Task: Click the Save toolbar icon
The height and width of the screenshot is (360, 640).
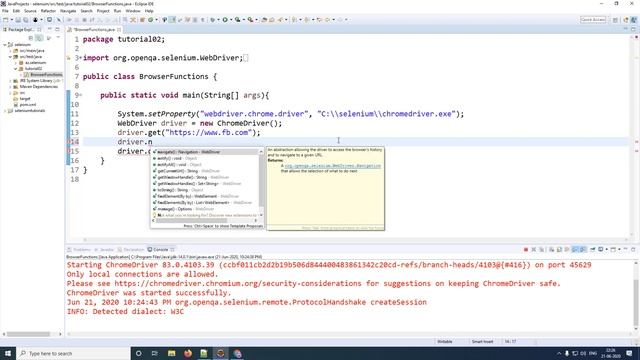Action: [x=18, y=20]
